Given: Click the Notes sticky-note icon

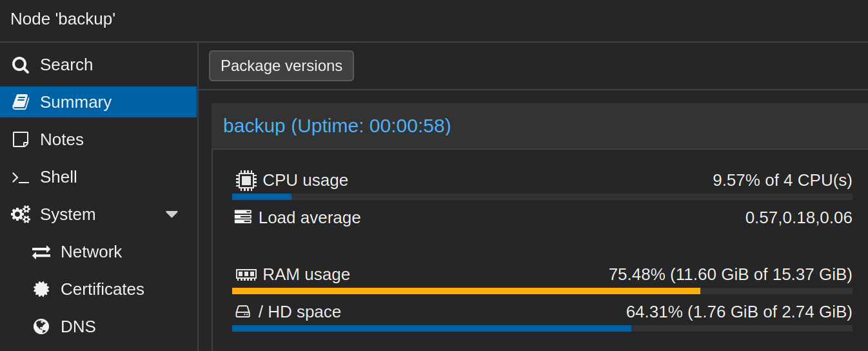Looking at the screenshot, I should point(21,139).
